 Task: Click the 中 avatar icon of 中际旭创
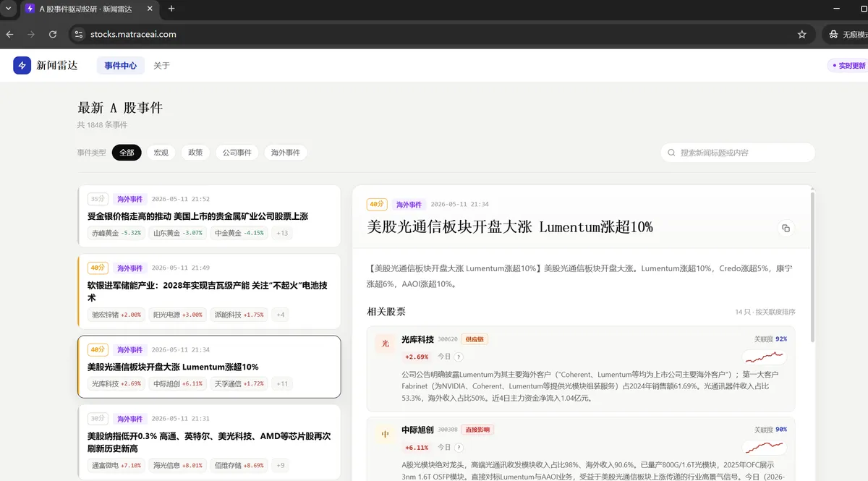click(385, 435)
